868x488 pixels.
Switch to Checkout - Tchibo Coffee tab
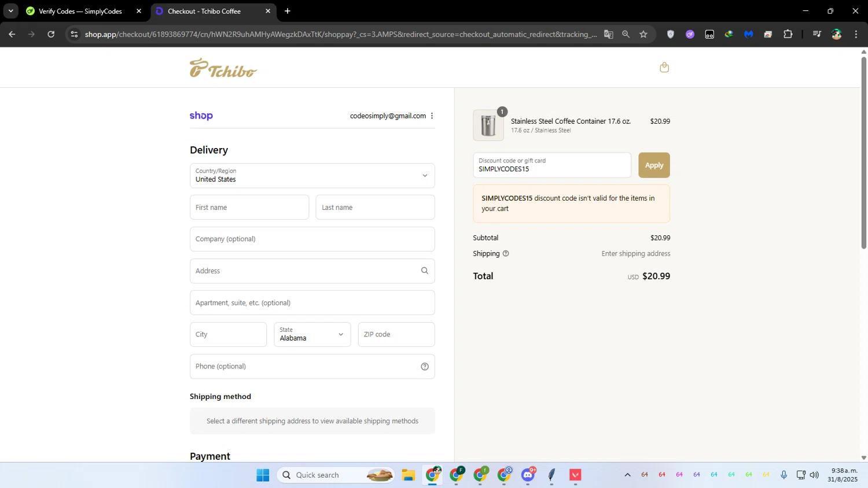(204, 11)
